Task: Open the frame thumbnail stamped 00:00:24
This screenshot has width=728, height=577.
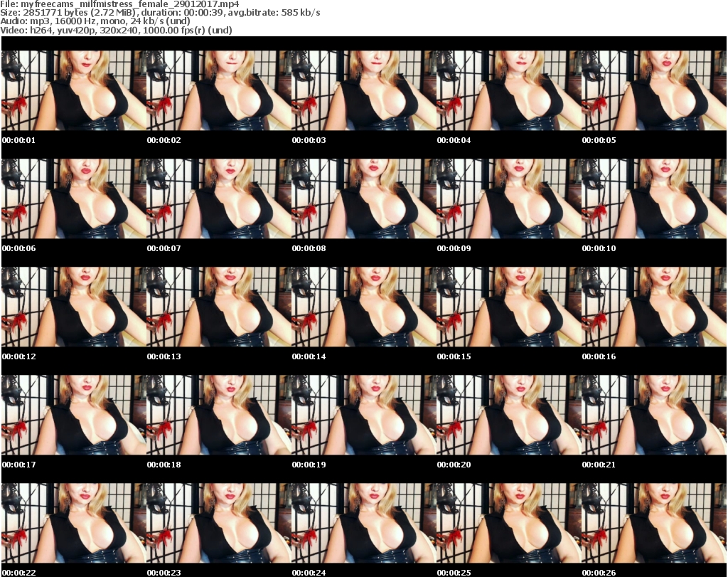Action: 364,523
